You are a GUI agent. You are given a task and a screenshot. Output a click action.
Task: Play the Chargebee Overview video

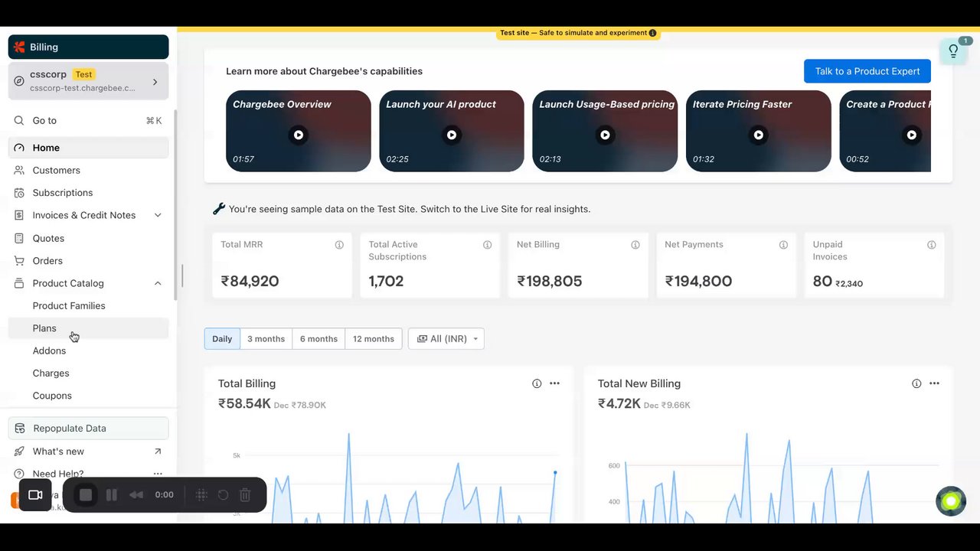click(299, 135)
